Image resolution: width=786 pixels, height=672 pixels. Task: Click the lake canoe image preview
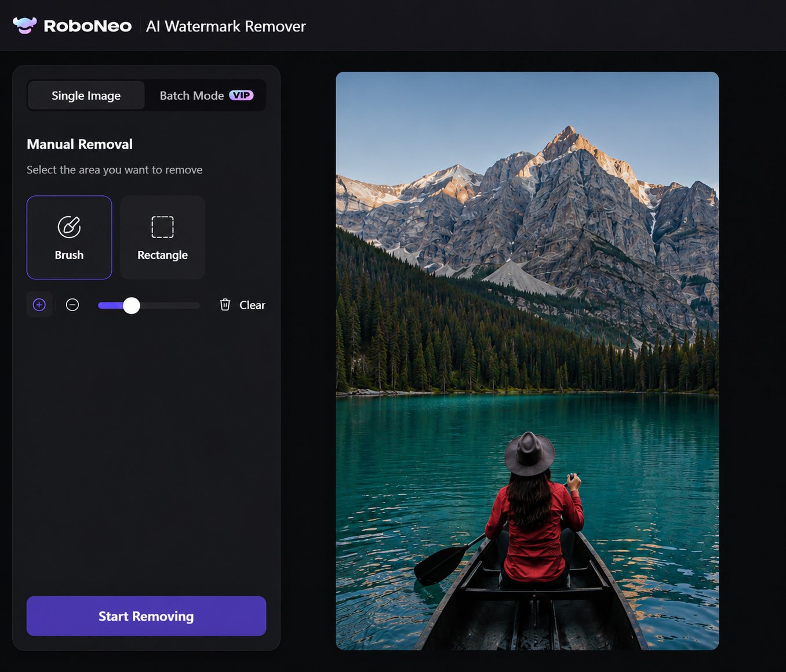[x=527, y=361]
